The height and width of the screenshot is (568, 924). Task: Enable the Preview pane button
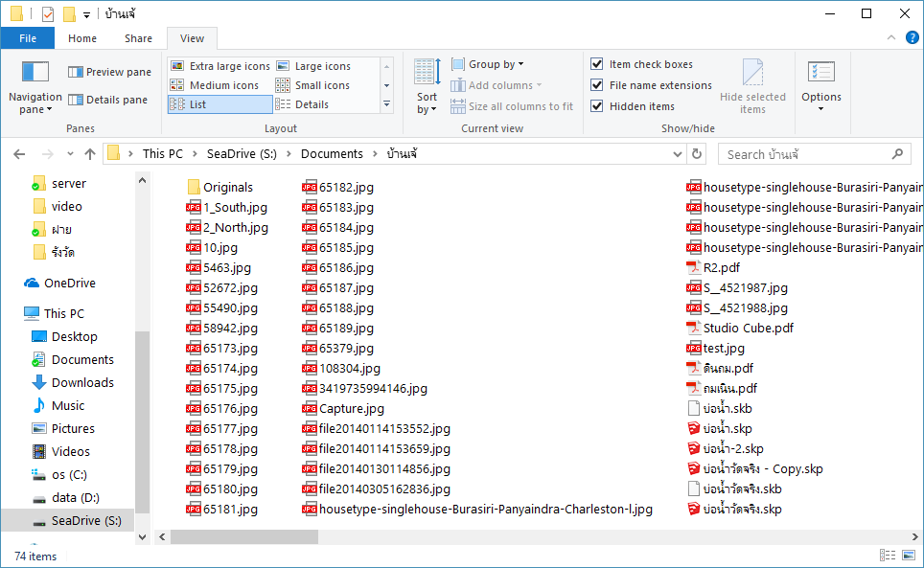pos(109,72)
